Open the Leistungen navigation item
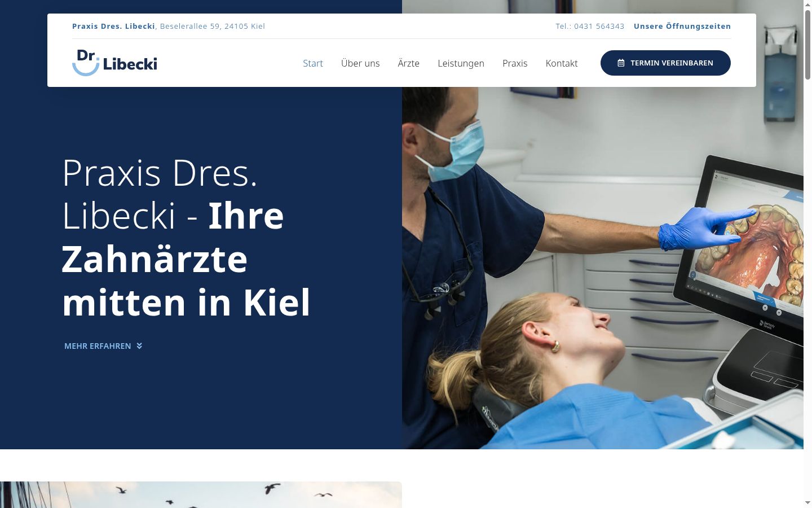The height and width of the screenshot is (508, 812). tap(461, 63)
